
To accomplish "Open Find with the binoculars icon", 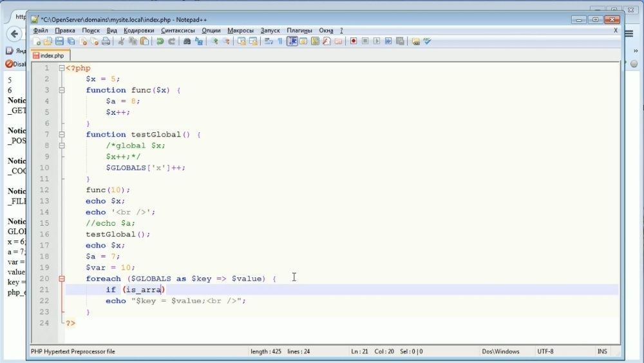I will 187,41.
